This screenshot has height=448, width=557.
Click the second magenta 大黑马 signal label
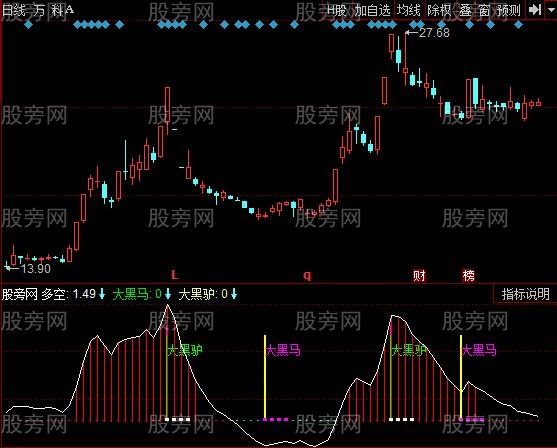[479, 350]
